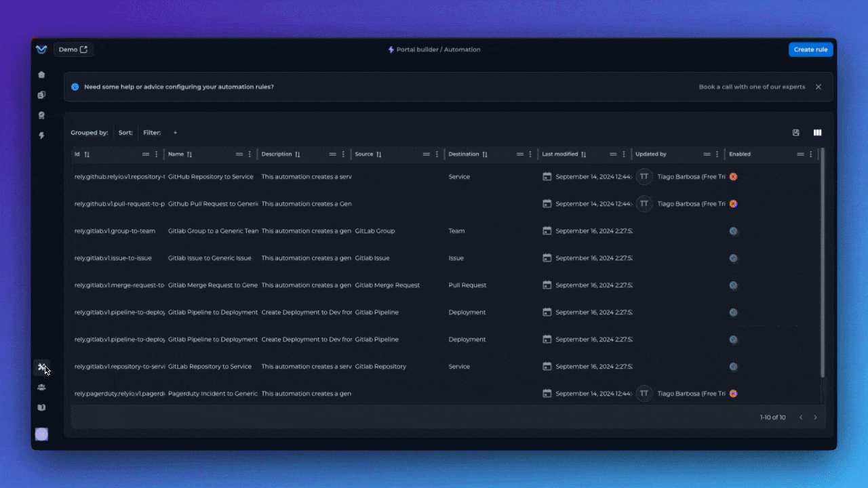This screenshot has height=488, width=868.
Task: Click Book a call with experts link
Action: [x=751, y=87]
